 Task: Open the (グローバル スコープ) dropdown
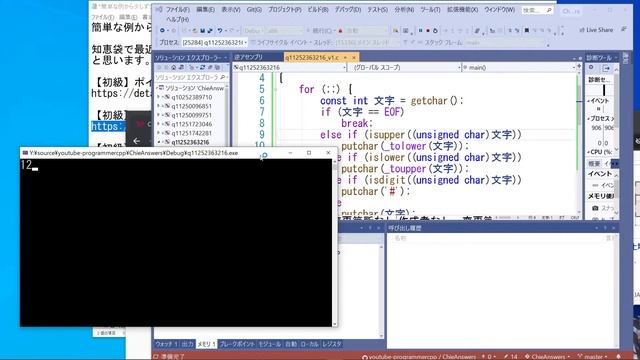404,67
